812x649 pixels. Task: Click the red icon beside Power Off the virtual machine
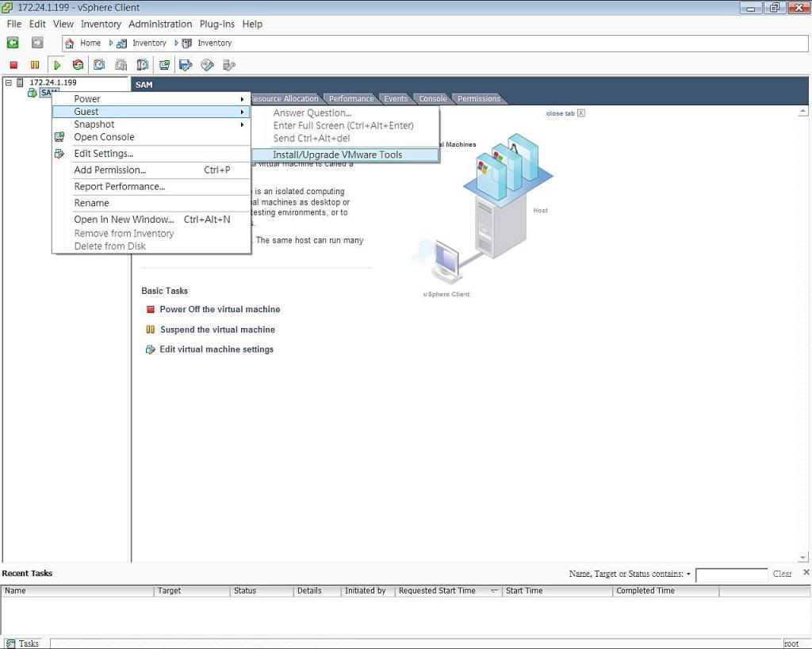151,310
